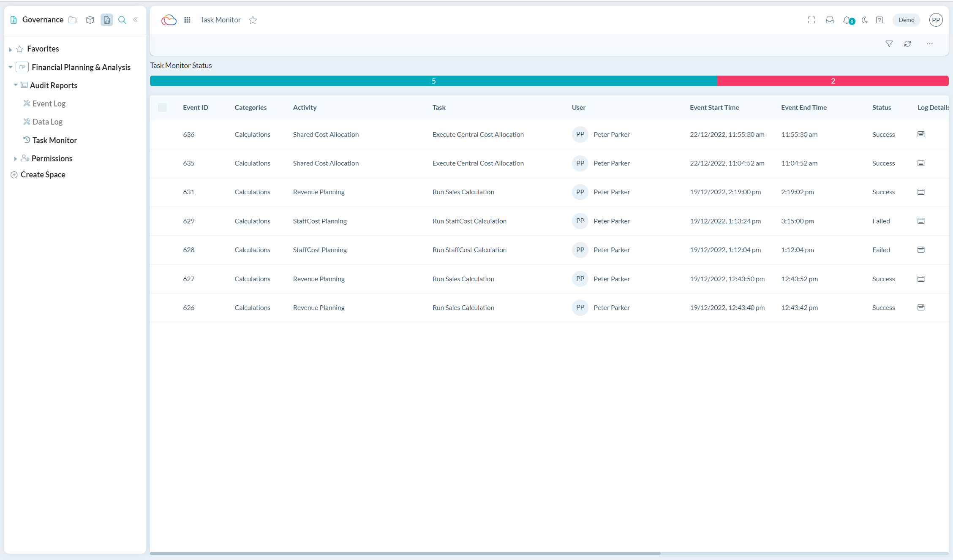Expand the Favorites tree node
Viewport: 953px width, 560px height.
[11, 49]
